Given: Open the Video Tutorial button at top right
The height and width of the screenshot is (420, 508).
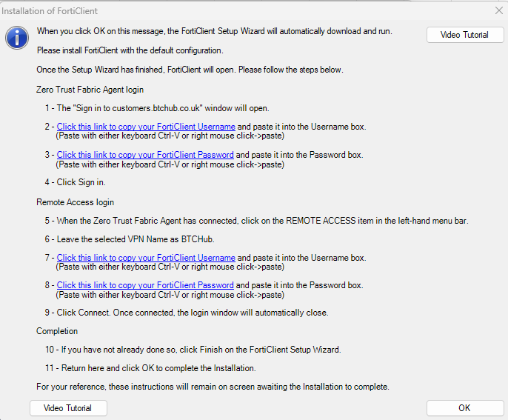Looking at the screenshot, I should coord(465,35).
